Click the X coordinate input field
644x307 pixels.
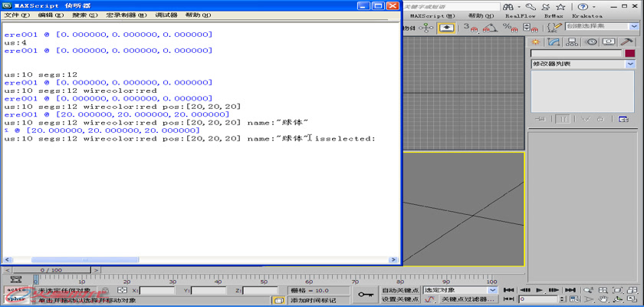click(x=157, y=291)
